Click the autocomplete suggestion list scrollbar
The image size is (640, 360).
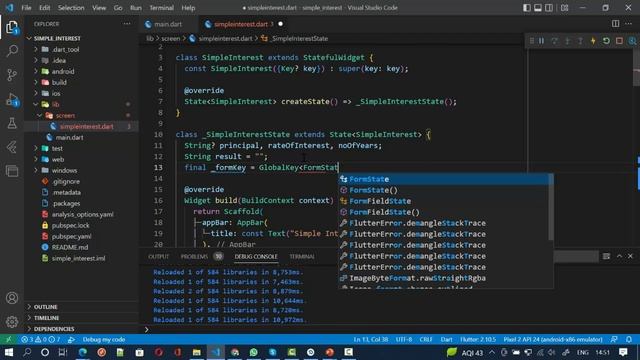[x=551, y=207]
